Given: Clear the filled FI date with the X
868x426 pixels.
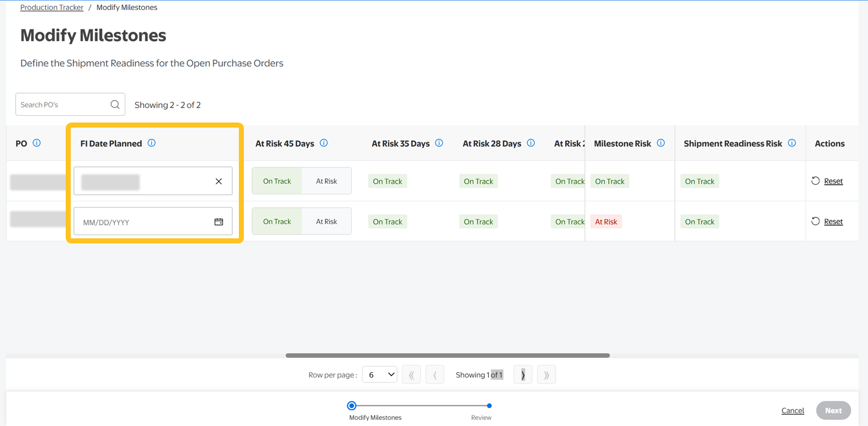Looking at the screenshot, I should (219, 181).
